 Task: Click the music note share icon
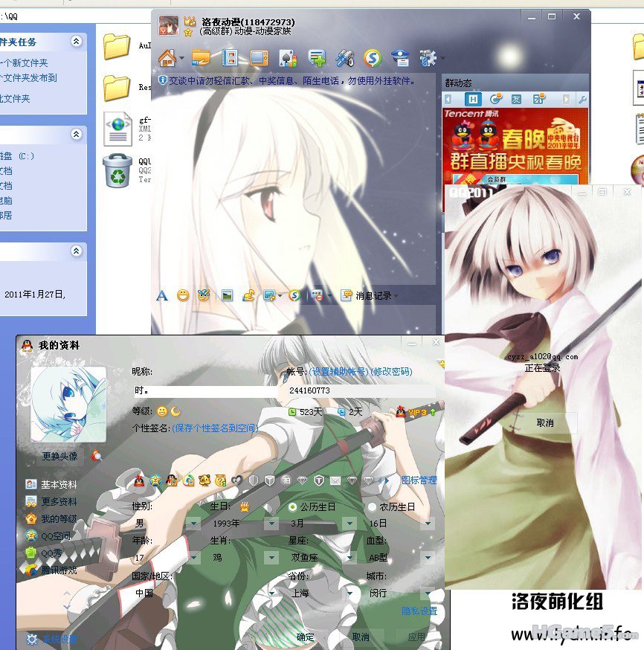(248, 295)
